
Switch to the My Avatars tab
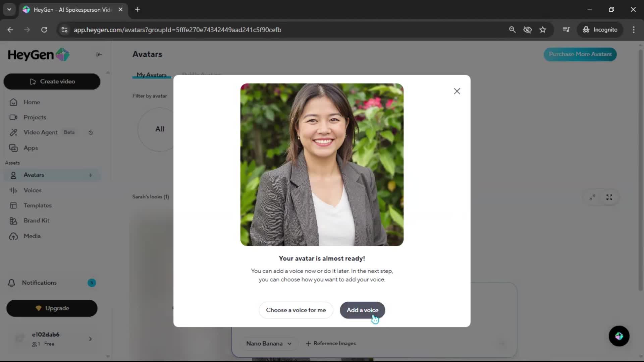[x=151, y=75]
